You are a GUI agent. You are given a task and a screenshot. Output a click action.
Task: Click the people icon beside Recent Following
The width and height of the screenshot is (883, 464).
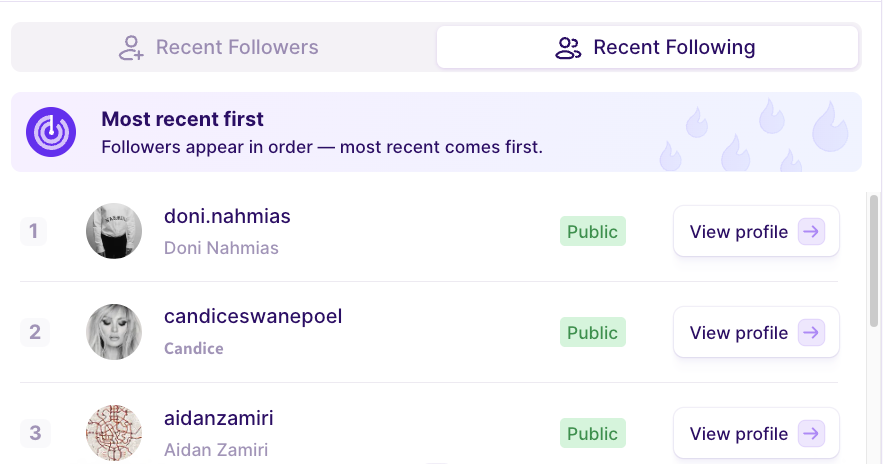(x=568, y=48)
